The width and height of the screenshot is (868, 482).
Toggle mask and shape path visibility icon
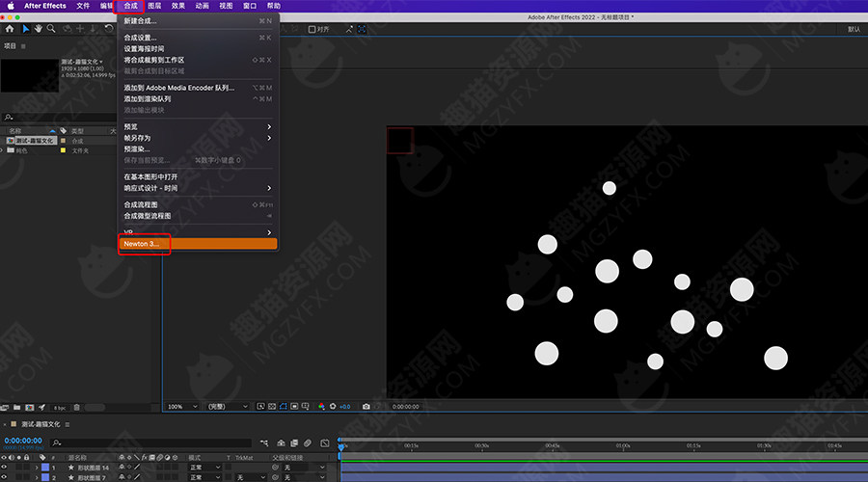click(283, 406)
